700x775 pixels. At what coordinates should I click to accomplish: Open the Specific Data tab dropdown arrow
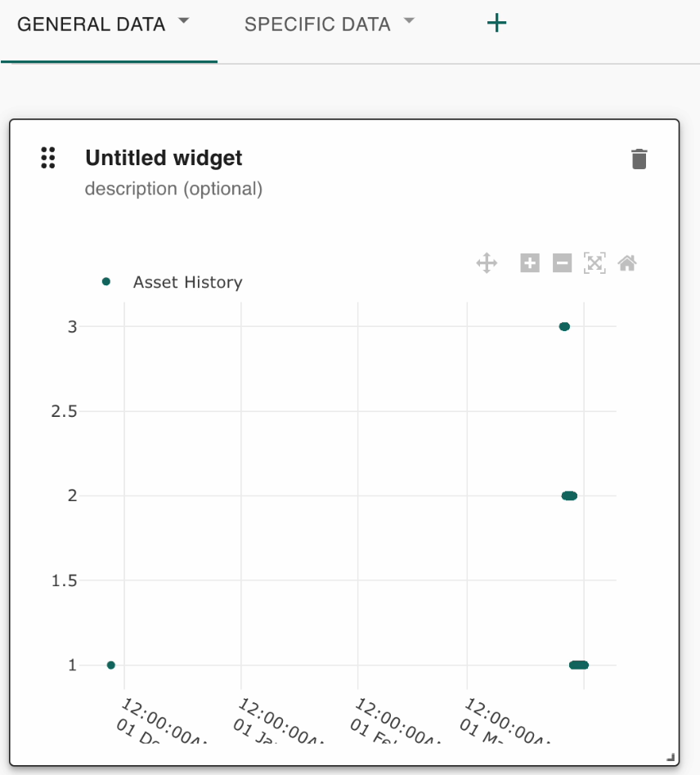(x=409, y=21)
